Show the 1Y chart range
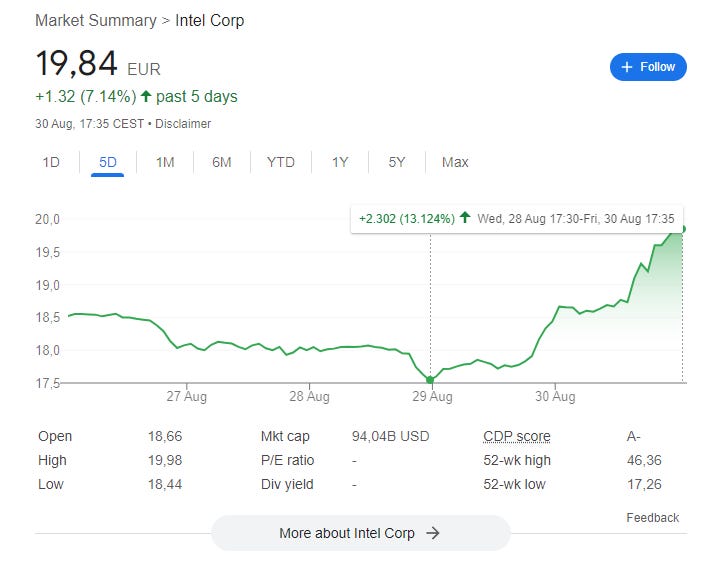The image size is (705, 571). tap(340, 162)
